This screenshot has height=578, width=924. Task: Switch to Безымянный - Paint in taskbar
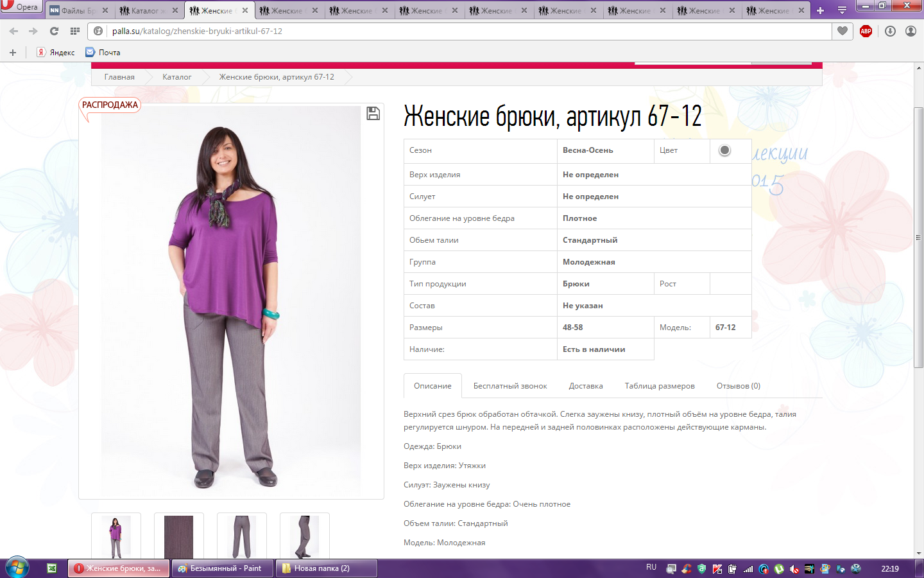point(222,568)
